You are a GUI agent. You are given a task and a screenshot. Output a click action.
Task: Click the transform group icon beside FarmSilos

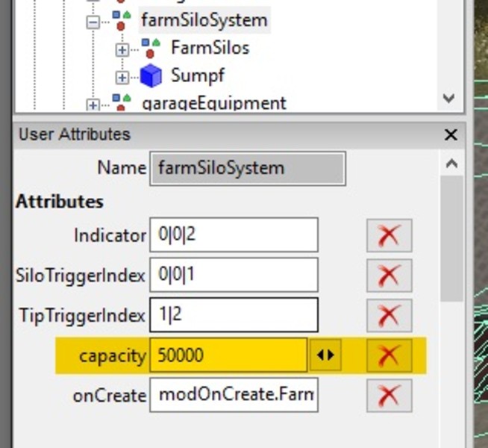151,49
